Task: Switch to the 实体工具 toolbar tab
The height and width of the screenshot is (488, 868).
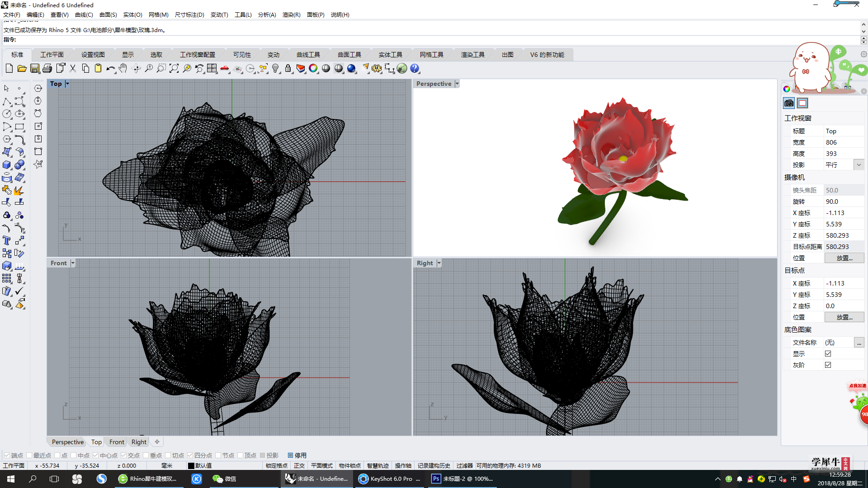Action: click(391, 55)
